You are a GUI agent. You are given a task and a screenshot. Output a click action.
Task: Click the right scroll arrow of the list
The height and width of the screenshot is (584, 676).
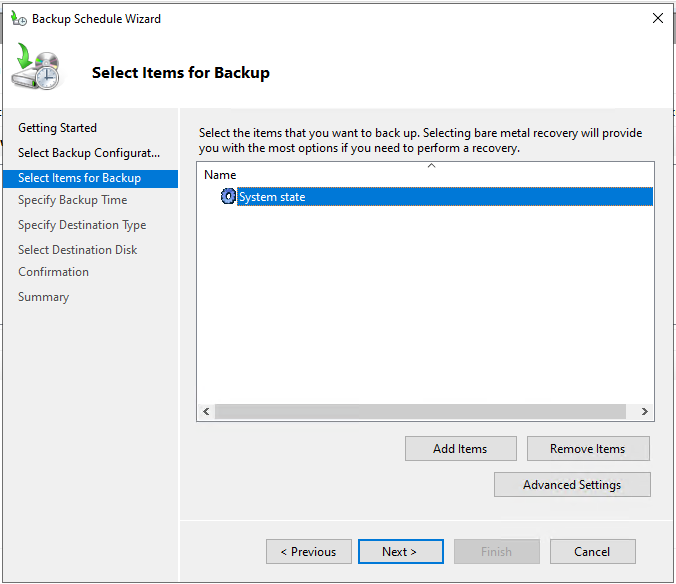coord(645,411)
